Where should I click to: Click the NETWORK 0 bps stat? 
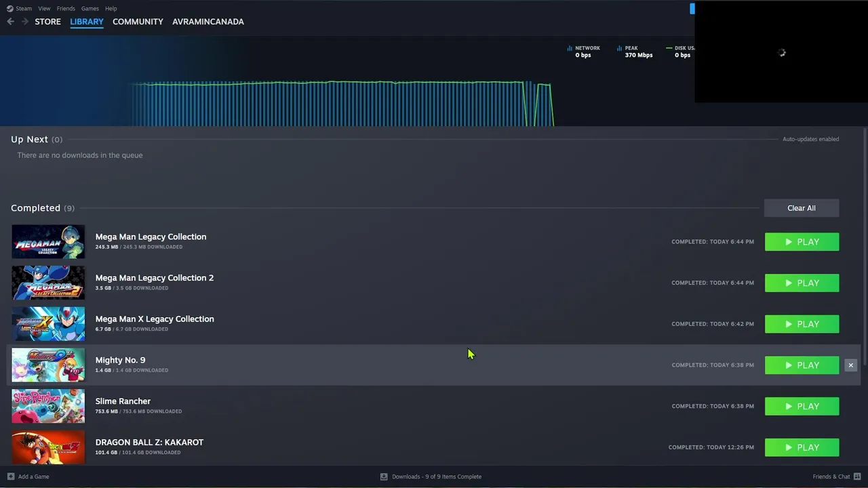584,52
